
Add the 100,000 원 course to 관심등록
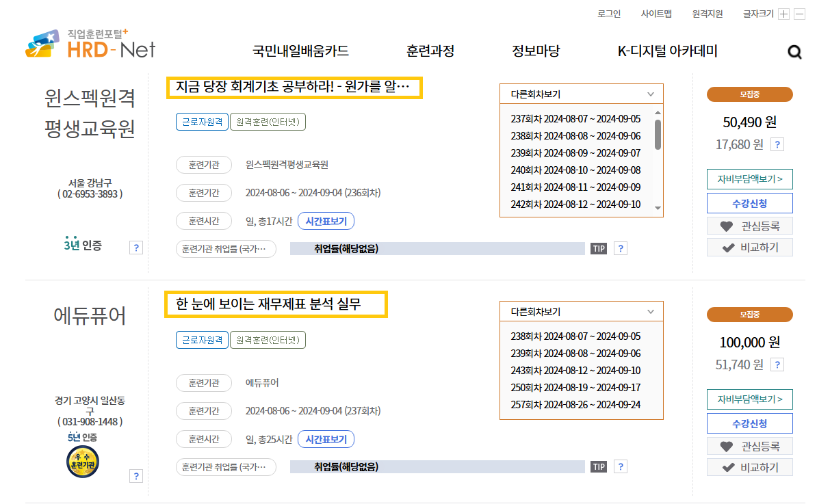click(x=749, y=446)
